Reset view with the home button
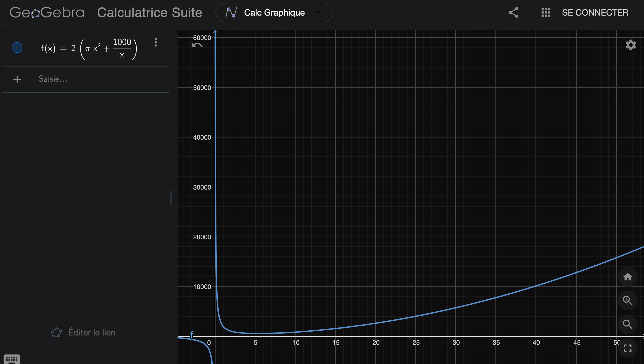644x364 pixels. click(x=627, y=277)
